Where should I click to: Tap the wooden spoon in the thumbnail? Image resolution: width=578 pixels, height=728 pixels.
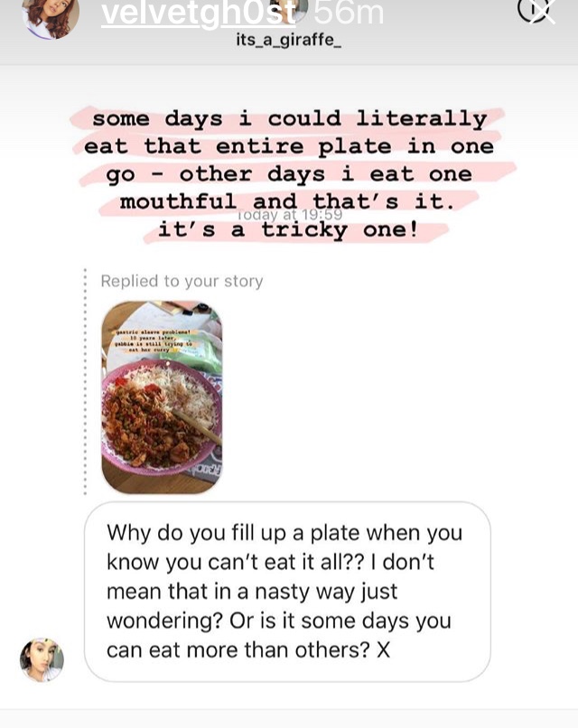point(196,426)
